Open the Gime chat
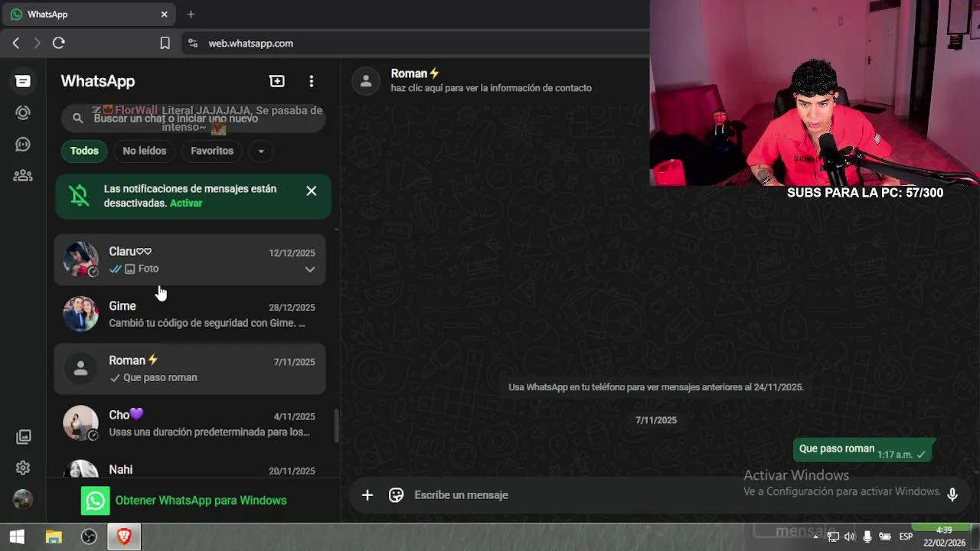 (190, 315)
